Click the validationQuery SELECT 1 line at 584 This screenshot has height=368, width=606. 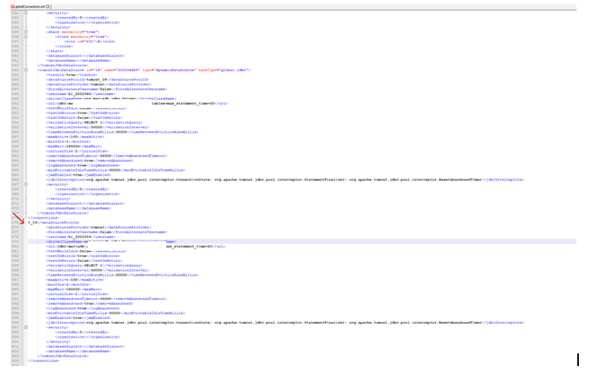coord(94,266)
